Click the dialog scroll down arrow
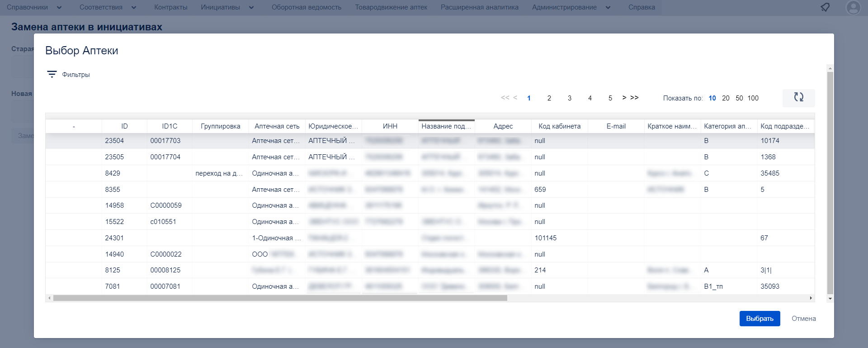 coord(830,299)
